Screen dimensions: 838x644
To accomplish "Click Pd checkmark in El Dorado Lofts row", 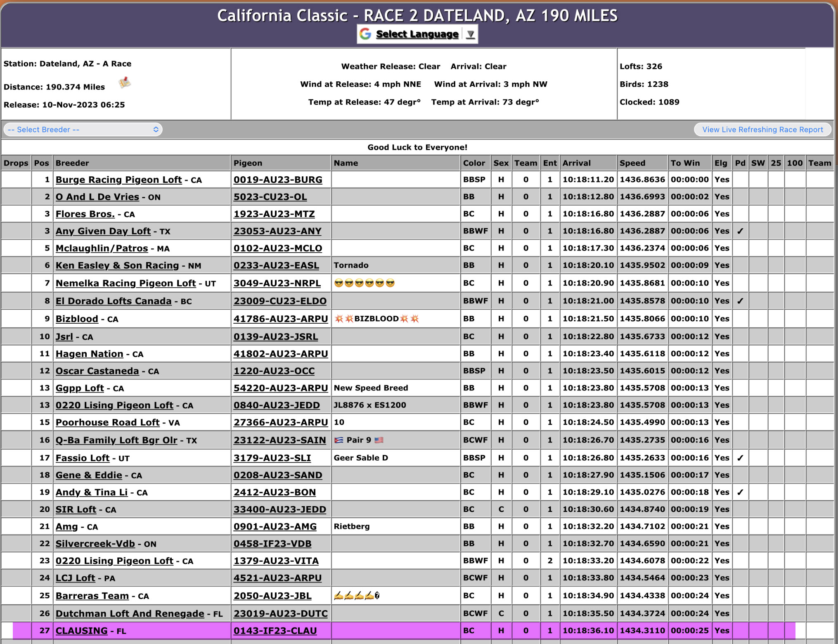I will [740, 301].
